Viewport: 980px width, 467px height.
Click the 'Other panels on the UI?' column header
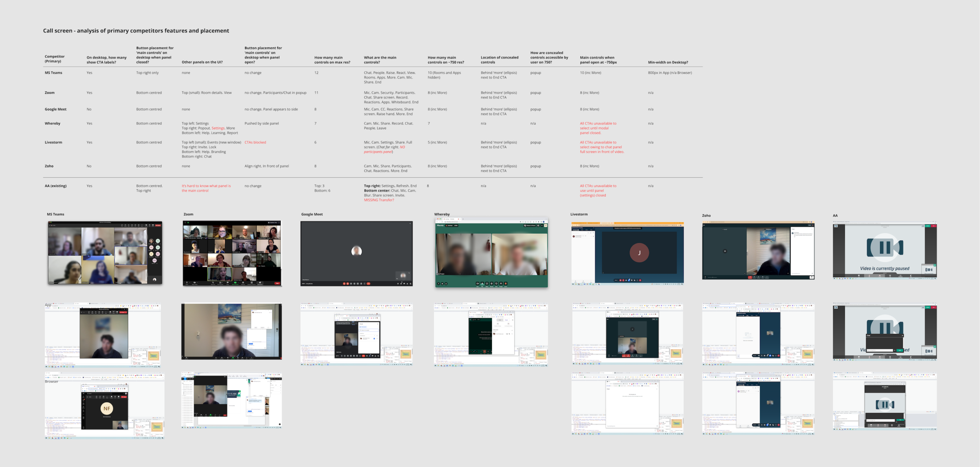tap(202, 62)
